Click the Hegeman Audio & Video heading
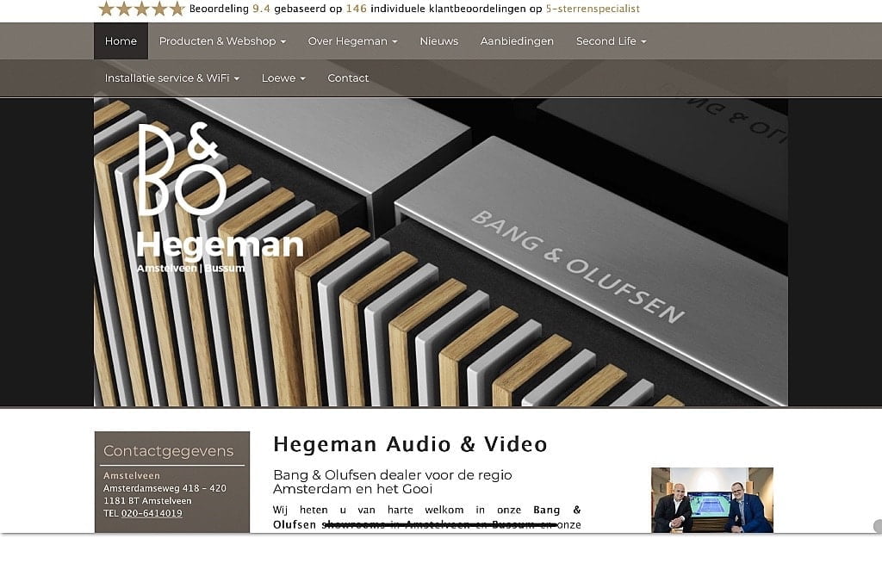This screenshot has height=588, width=882. coord(410,444)
